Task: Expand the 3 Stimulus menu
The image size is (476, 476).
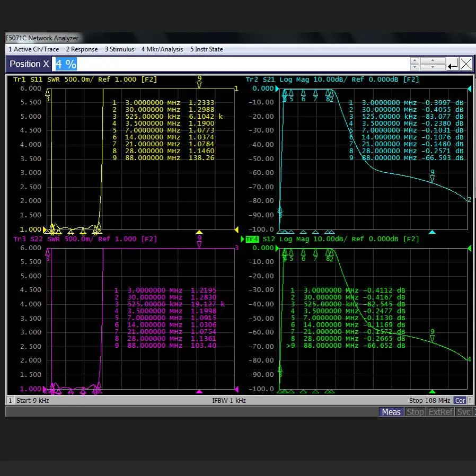Action: (119, 49)
